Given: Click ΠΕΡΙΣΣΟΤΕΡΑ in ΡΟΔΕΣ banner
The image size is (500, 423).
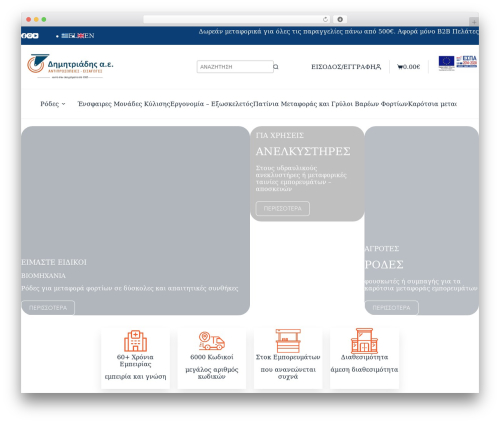Looking at the screenshot, I should pyautogui.click(x=391, y=308).
